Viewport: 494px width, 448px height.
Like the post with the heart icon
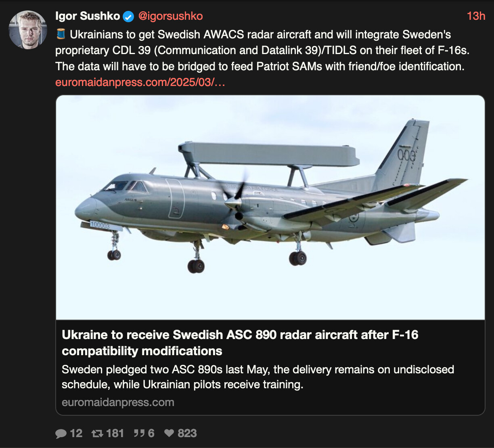point(169,433)
